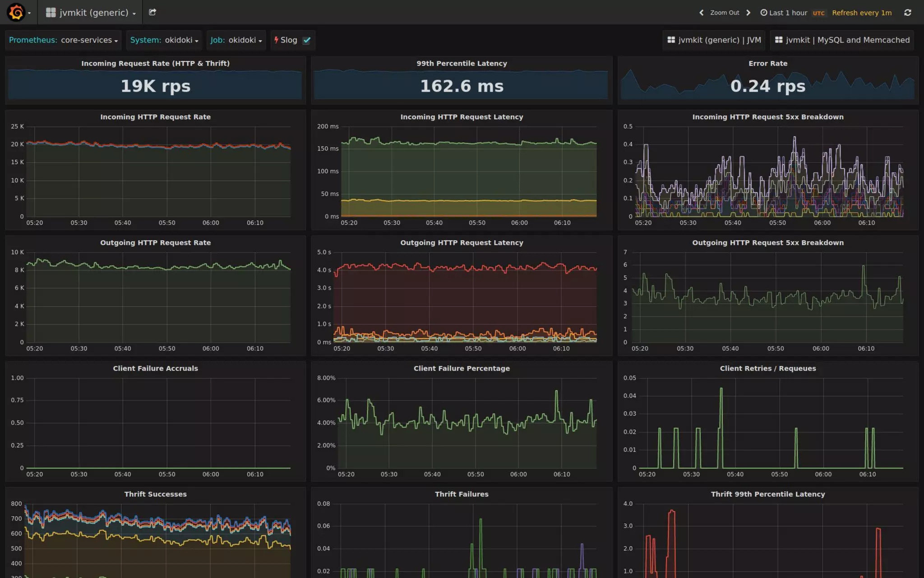Viewport: 924px width, 578px height.
Task: Open the Client Failure Percentage panel title menu
Action: coord(462,368)
